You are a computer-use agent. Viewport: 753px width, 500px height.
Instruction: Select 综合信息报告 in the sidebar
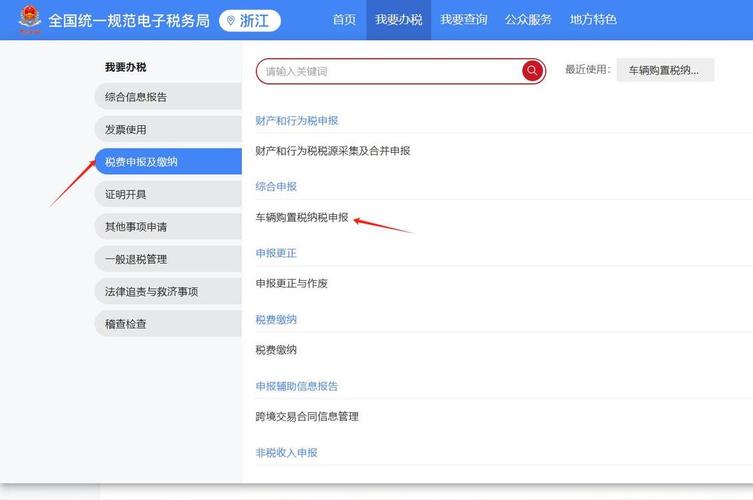[x=168, y=97]
